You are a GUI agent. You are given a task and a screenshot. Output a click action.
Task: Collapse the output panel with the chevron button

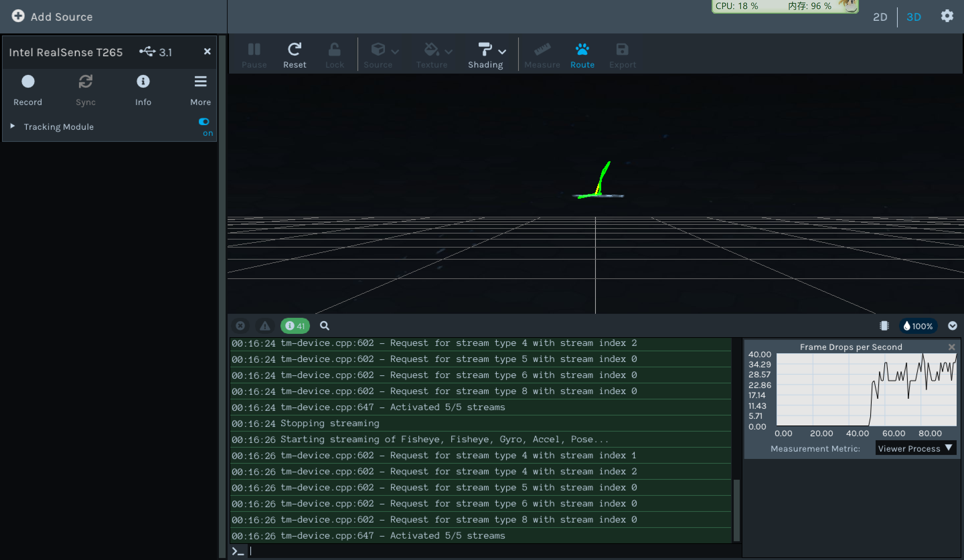coord(952,326)
